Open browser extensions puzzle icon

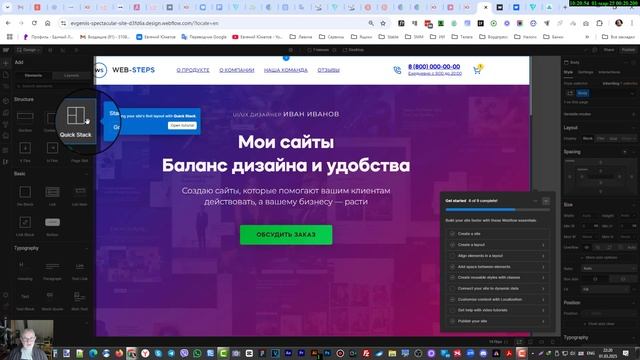599,23
